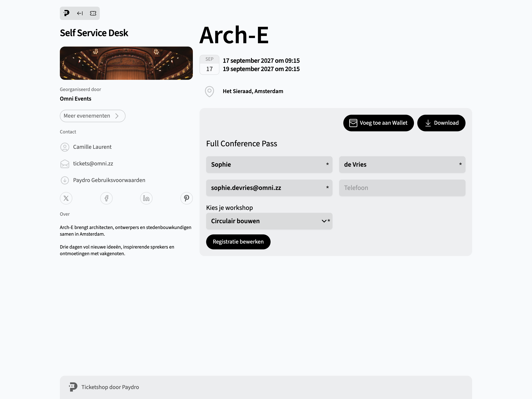Click Voeg toe aan Wallet button
532x399 pixels.
378,123
